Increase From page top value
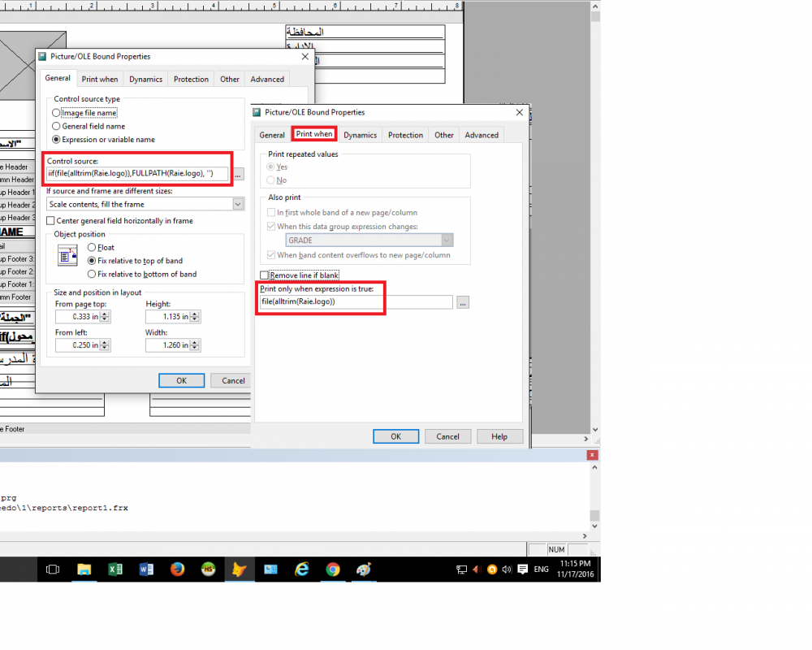Image resolution: width=812 pixels, height=650 pixels. pyautogui.click(x=105, y=314)
